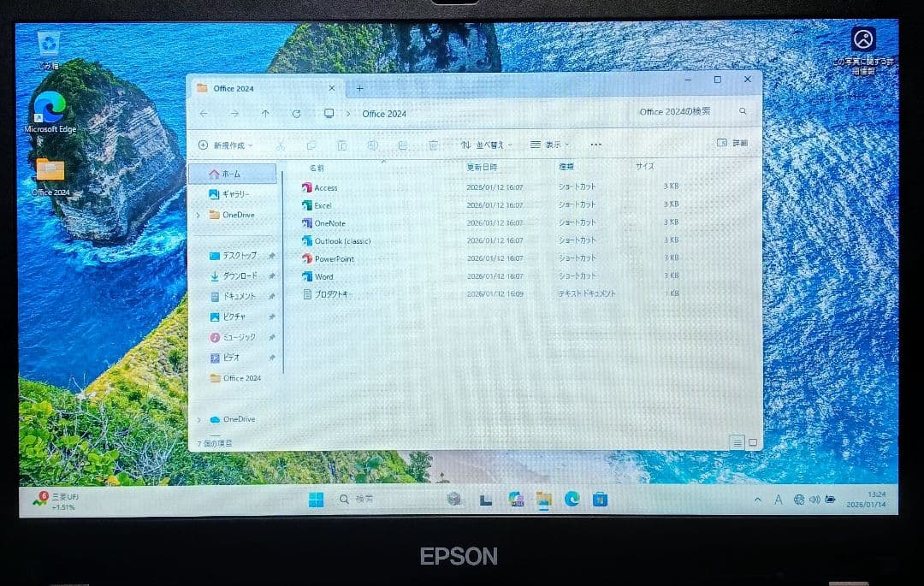The height and width of the screenshot is (586, 924).
Task: Open the プロダクトキー text document
Action: click(x=334, y=294)
